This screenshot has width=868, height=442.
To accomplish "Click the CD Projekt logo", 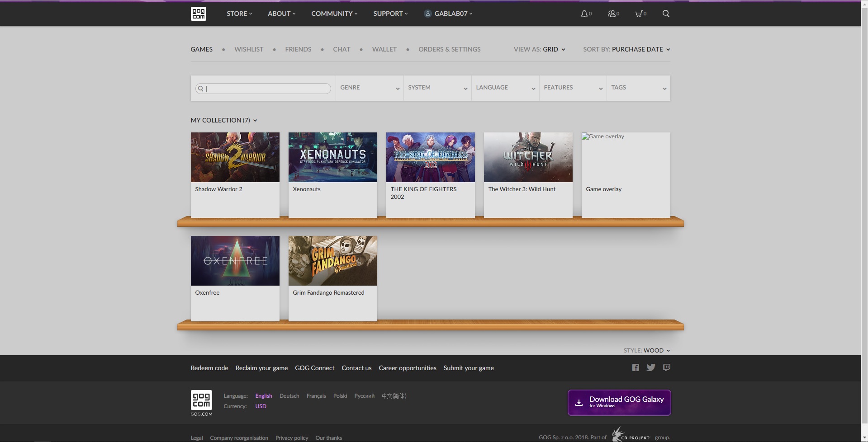I will [x=631, y=435].
